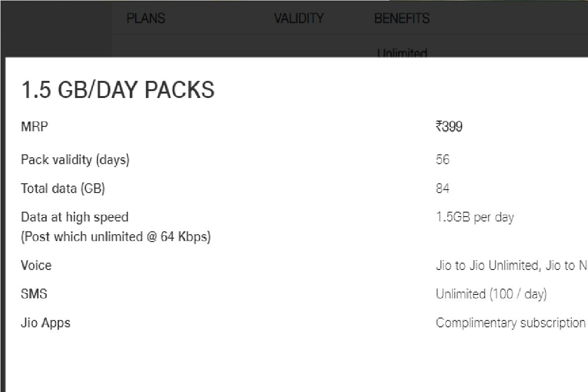Screen dimensions: 588x392
Task: Click the Post which unlimited @ 64 Kbps note
Action: pos(116,237)
